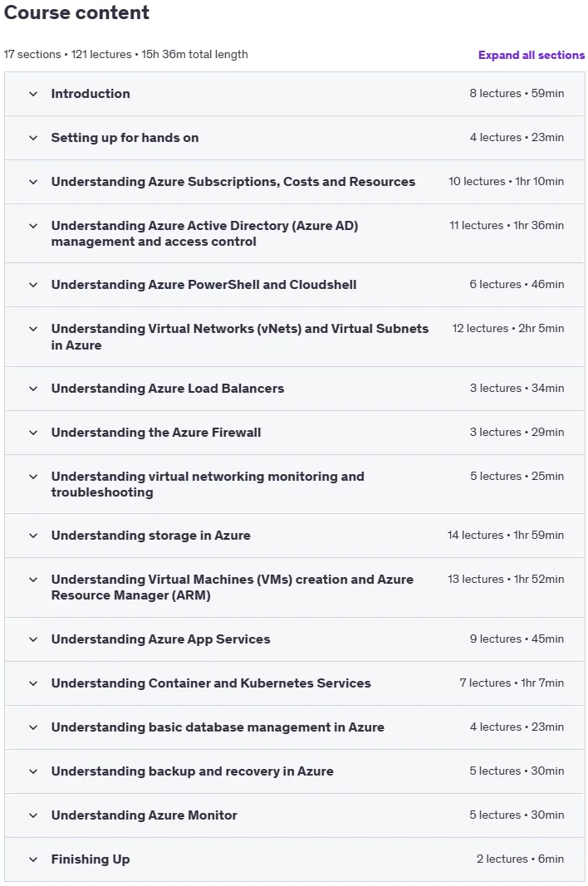Image resolution: width=588 pixels, height=886 pixels.
Task: Expand chevron for virtual networking monitoring and troubleshooting
Action: click(x=33, y=477)
